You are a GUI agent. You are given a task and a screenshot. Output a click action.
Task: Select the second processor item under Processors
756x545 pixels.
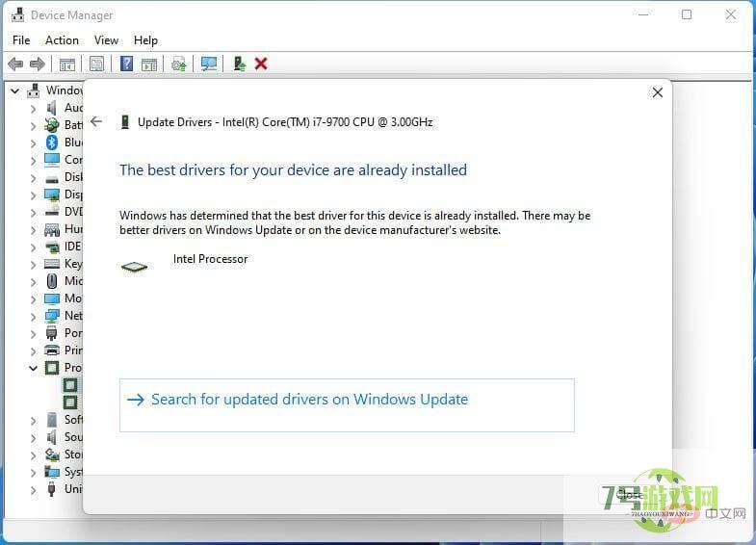[70, 402]
